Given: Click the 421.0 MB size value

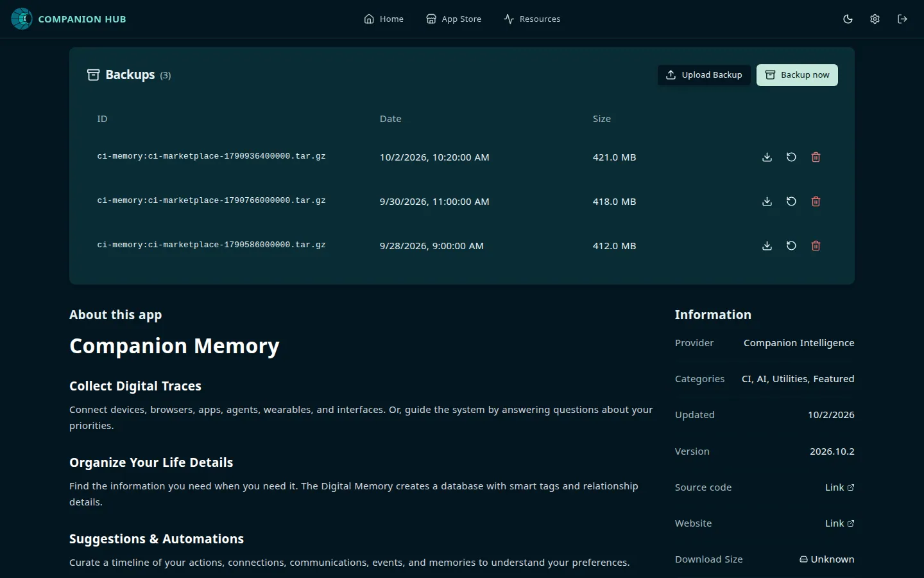Looking at the screenshot, I should click(x=614, y=157).
